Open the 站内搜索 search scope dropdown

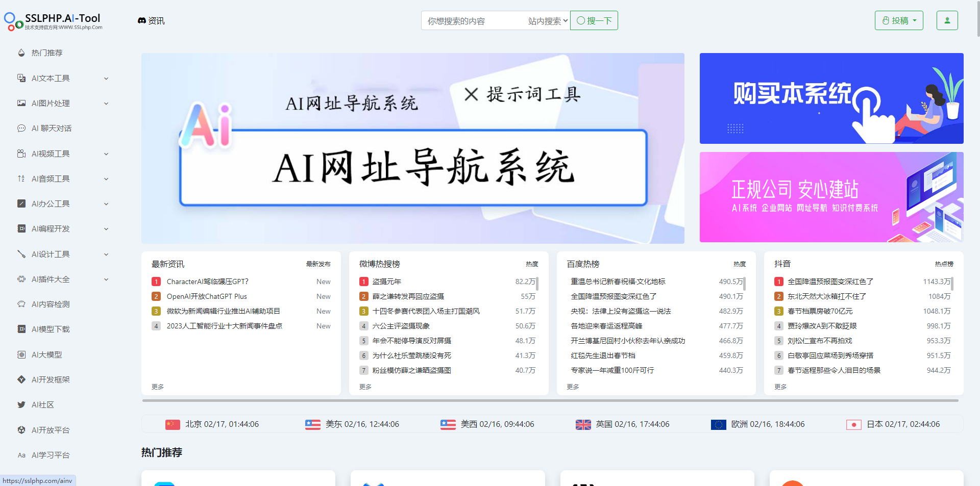[x=548, y=21]
